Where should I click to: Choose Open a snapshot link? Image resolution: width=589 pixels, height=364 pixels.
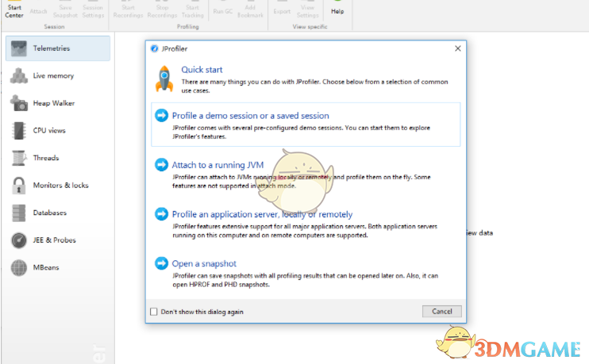[204, 263]
